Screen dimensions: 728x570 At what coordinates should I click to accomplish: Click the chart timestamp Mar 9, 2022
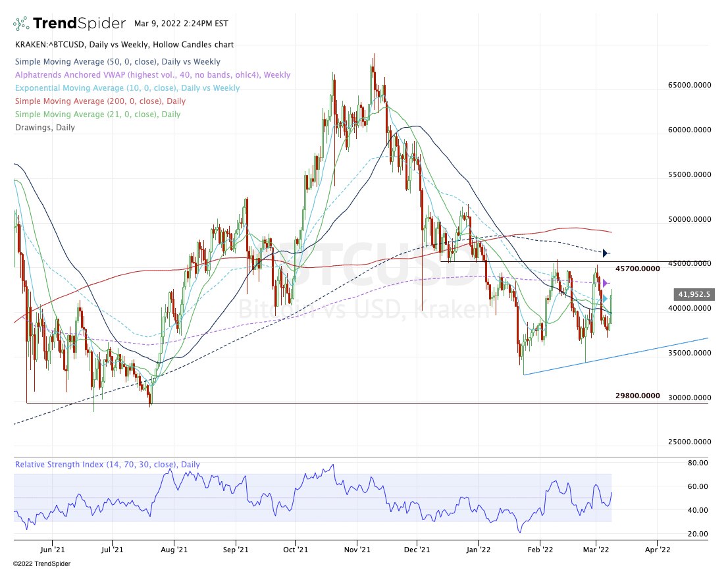pyautogui.click(x=181, y=23)
